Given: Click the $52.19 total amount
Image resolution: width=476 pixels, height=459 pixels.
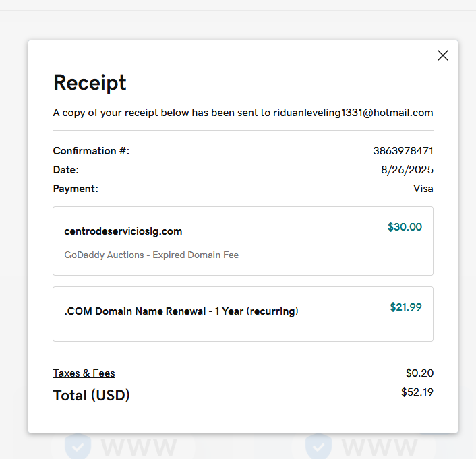Looking at the screenshot, I should pyautogui.click(x=417, y=392).
